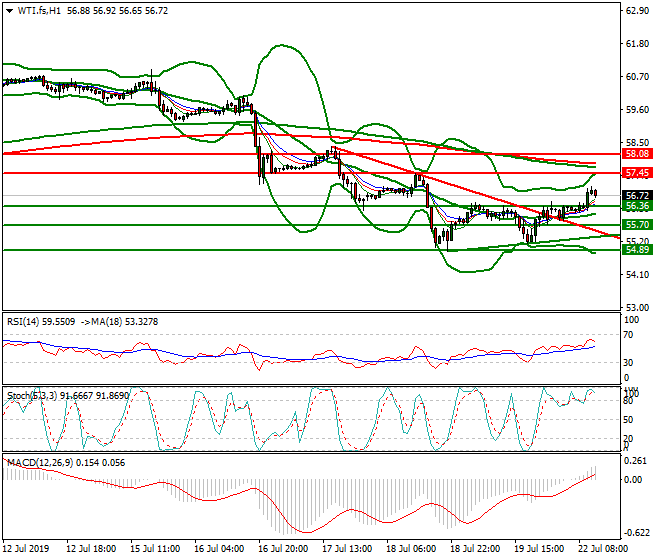Select the 56.36 green price level label
This screenshot has height=560, width=660.
637,206
